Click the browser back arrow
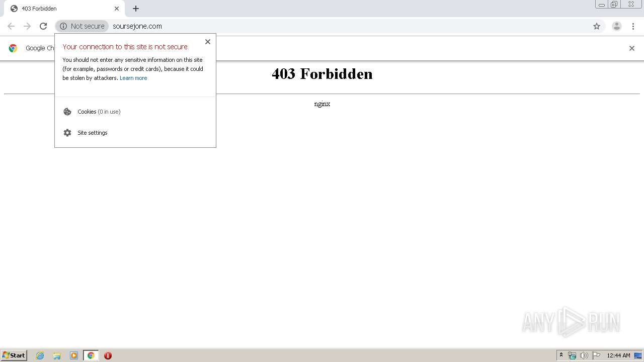The image size is (644, 362). click(x=11, y=26)
